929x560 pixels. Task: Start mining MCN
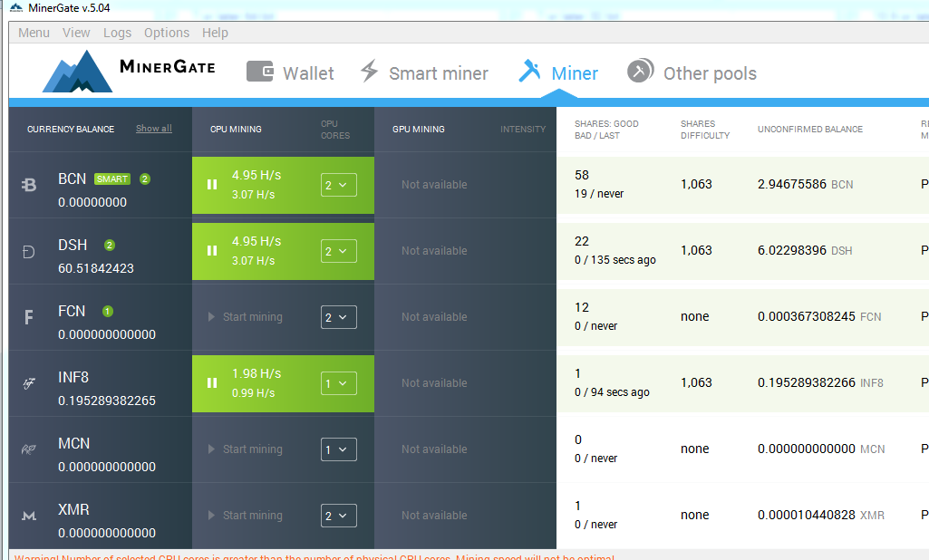pyautogui.click(x=246, y=449)
